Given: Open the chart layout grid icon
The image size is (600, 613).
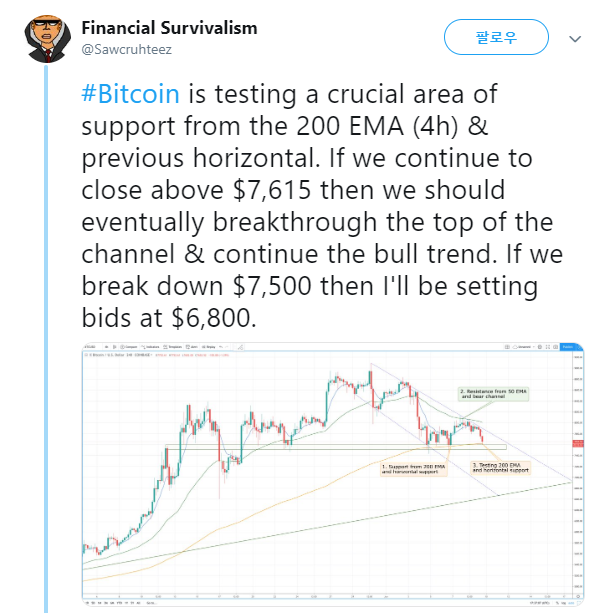Looking at the screenshot, I should [507, 347].
